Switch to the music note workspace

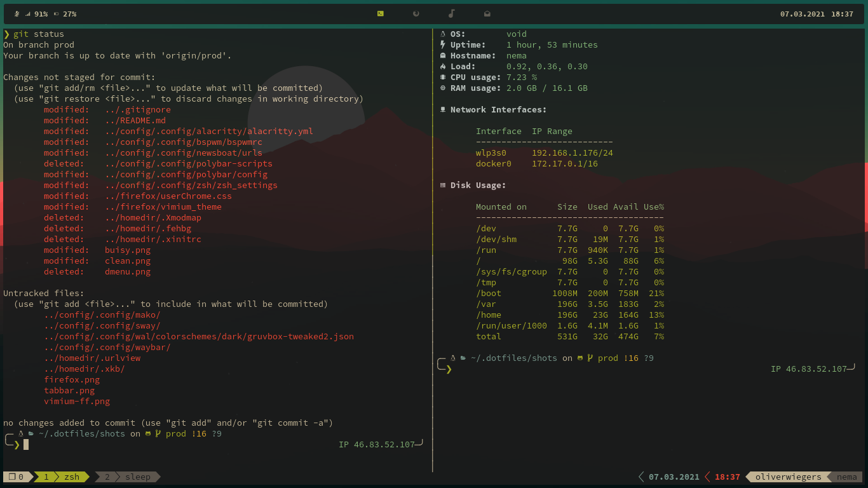(452, 13)
